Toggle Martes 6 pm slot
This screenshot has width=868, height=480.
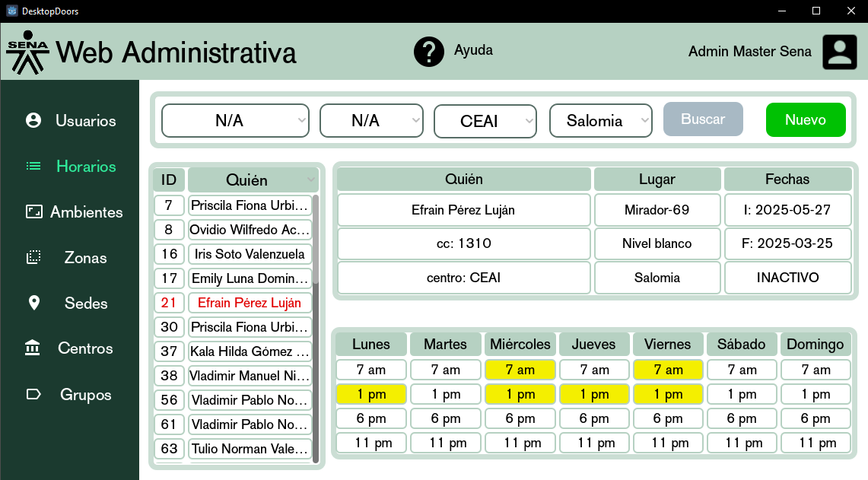446,418
